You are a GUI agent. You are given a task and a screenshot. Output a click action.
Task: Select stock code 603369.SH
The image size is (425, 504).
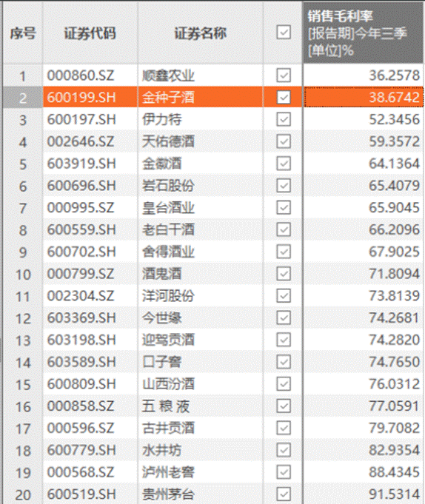pyautogui.click(x=81, y=318)
